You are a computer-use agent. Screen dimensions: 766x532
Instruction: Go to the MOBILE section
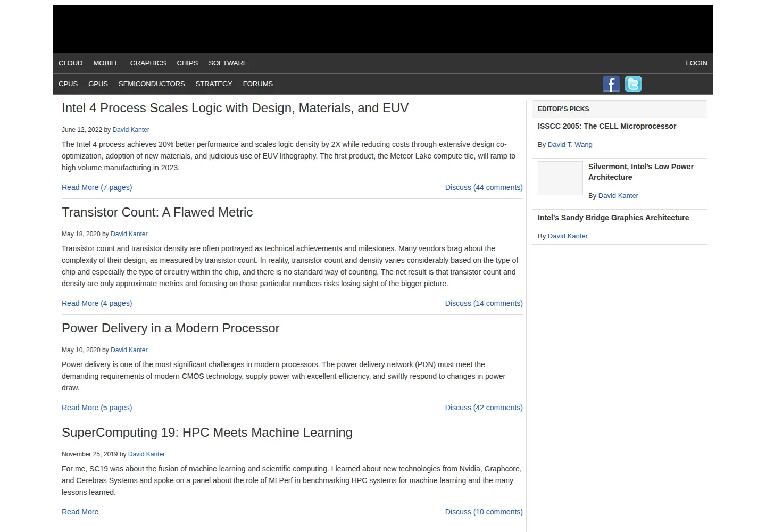coord(106,63)
